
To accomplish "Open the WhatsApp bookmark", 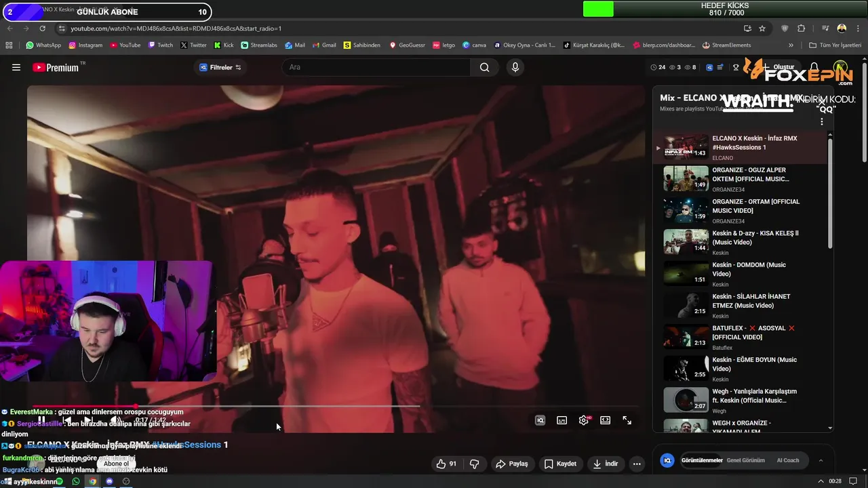I will (x=43, y=45).
